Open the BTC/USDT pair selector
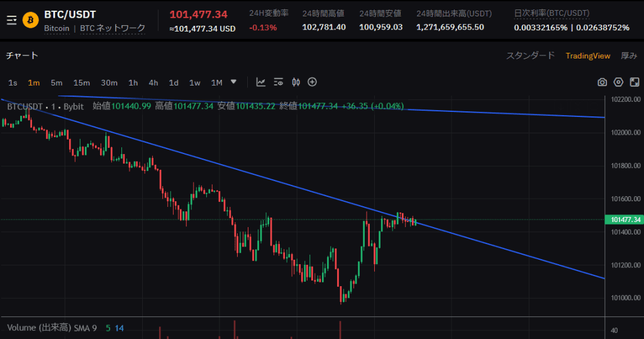This screenshot has width=644, height=339. click(x=70, y=14)
